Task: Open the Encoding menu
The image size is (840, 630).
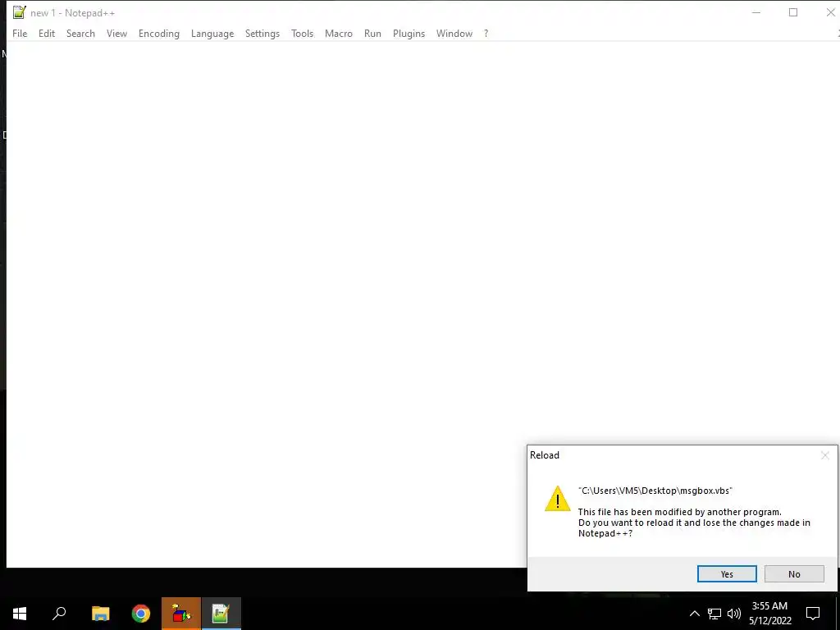Action: pyautogui.click(x=159, y=33)
